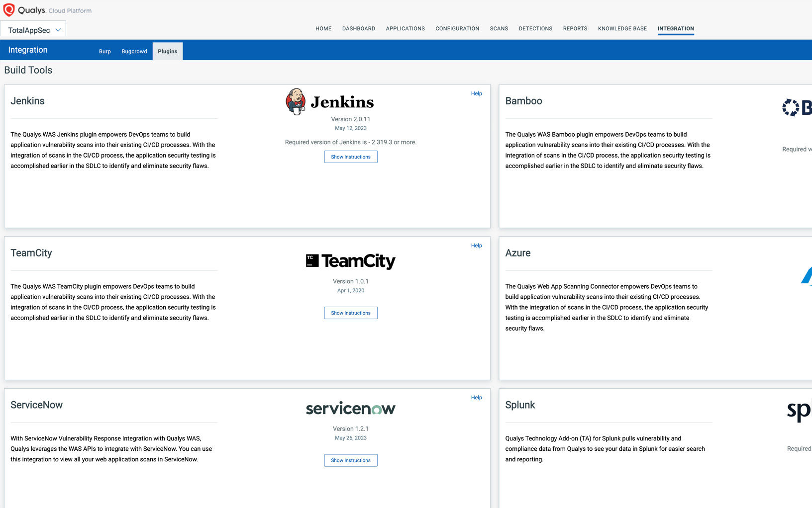Open Help link in Jenkins card
The width and height of the screenshot is (812, 508).
click(476, 93)
